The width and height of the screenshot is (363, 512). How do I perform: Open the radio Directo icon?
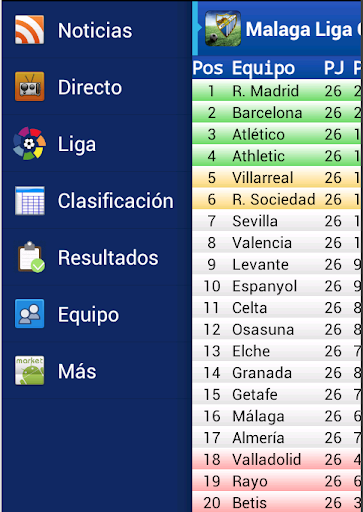29,87
